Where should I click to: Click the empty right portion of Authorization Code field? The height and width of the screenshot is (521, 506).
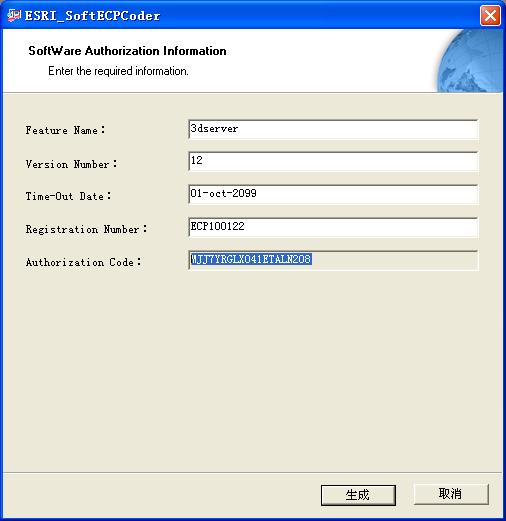[x=395, y=260]
